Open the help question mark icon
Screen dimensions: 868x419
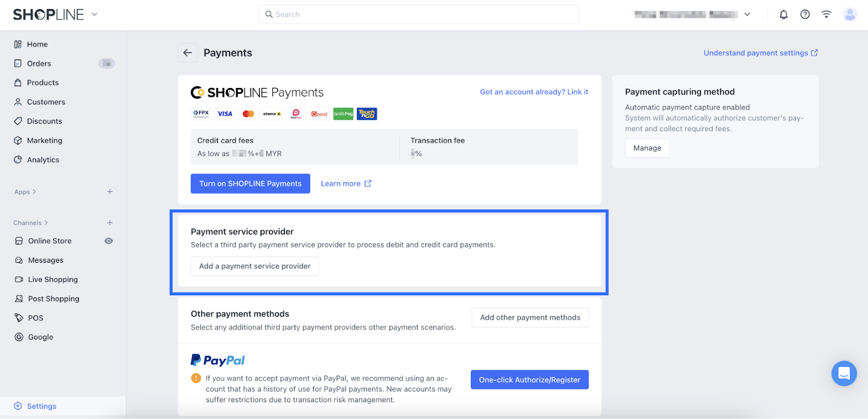[805, 15]
